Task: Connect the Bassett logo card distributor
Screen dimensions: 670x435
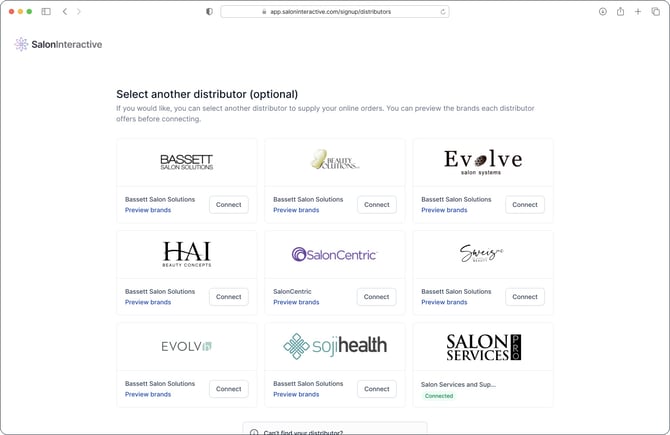Action: [x=229, y=205]
